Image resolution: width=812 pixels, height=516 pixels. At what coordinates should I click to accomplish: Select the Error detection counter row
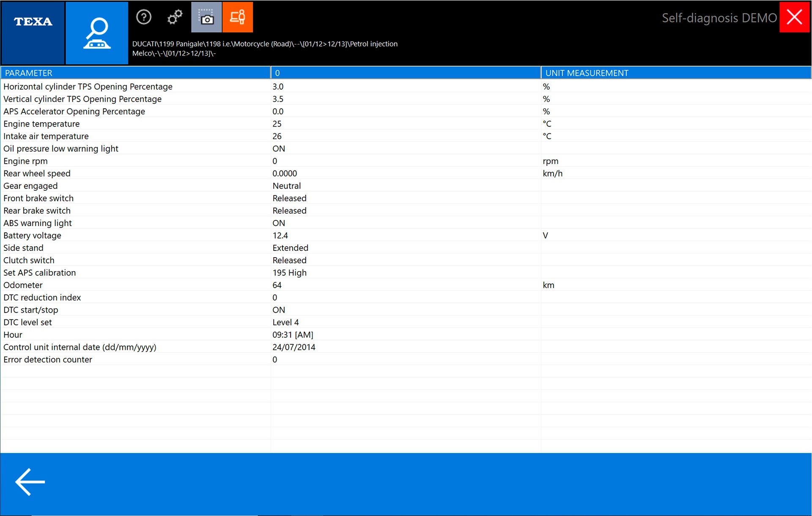click(x=48, y=360)
